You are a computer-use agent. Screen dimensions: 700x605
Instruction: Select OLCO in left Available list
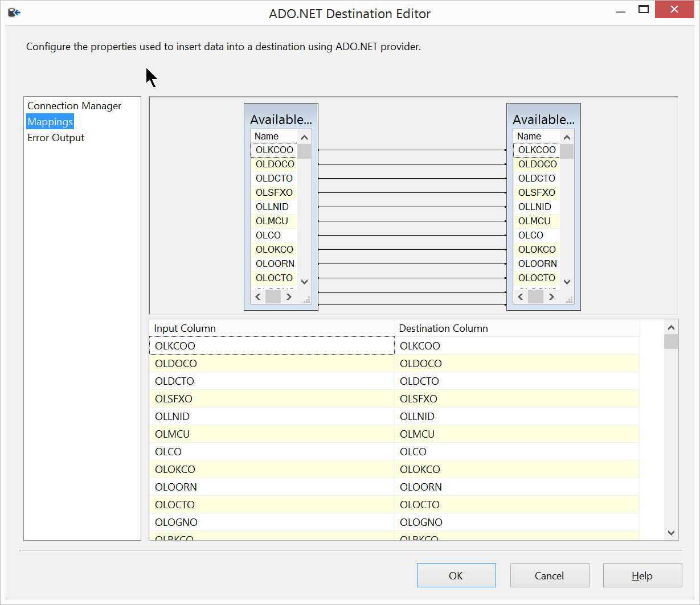point(274,236)
